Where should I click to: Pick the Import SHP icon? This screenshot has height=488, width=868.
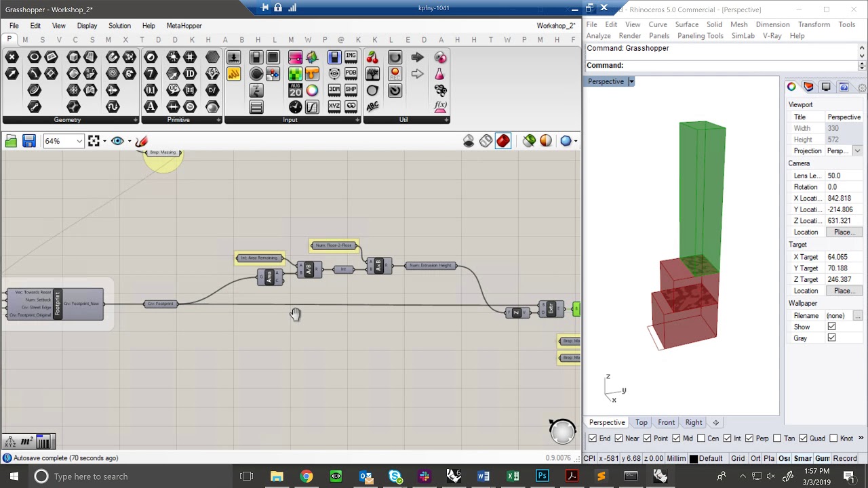click(x=351, y=90)
